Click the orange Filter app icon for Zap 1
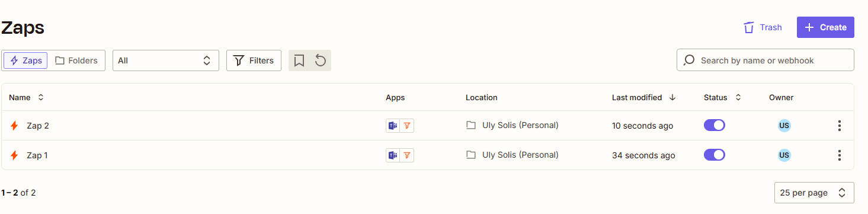Viewport: 868px width, 214px height. pos(407,155)
